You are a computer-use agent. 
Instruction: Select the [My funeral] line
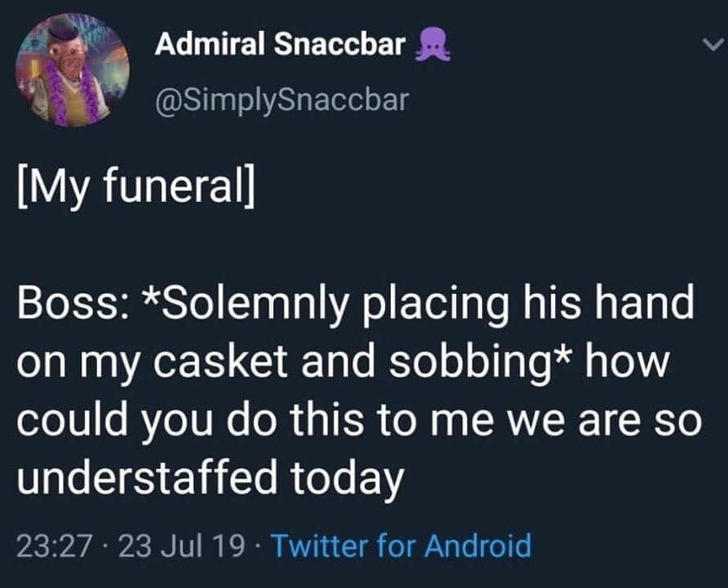point(136,187)
